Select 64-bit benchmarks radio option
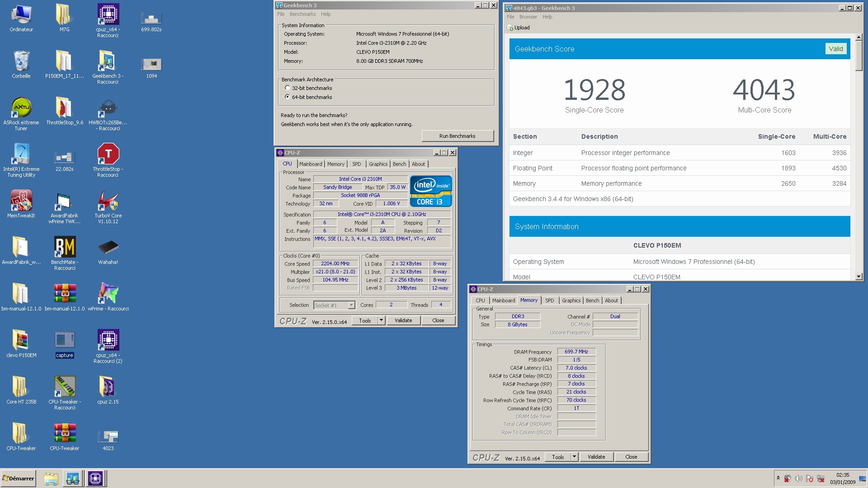The width and height of the screenshot is (868, 488). 288,97
